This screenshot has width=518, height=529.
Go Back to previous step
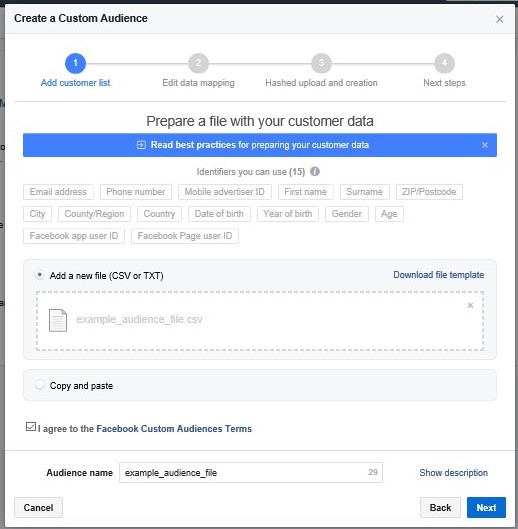tap(440, 507)
